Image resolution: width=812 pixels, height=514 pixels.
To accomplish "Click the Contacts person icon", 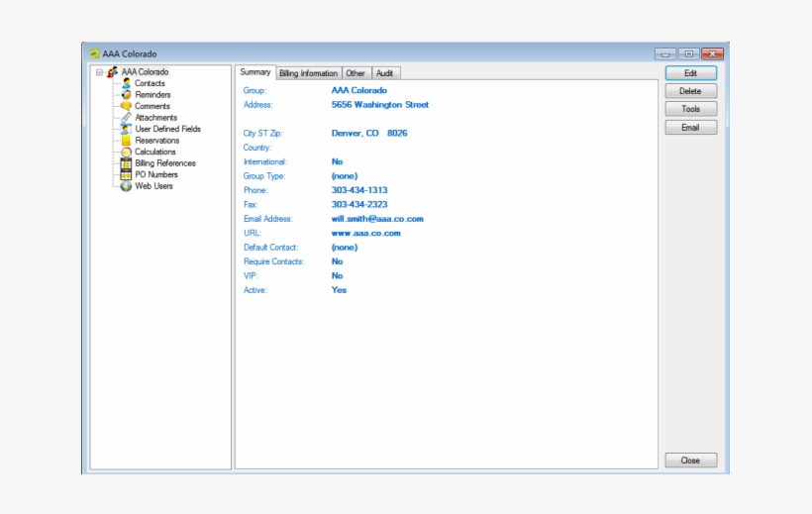I will click(127, 83).
